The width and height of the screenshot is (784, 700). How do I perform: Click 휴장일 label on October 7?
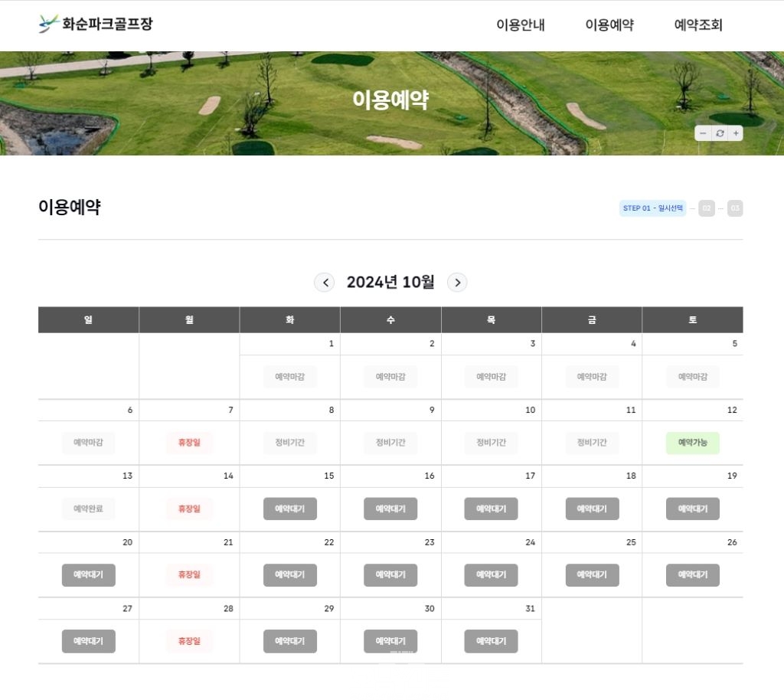pyautogui.click(x=188, y=443)
